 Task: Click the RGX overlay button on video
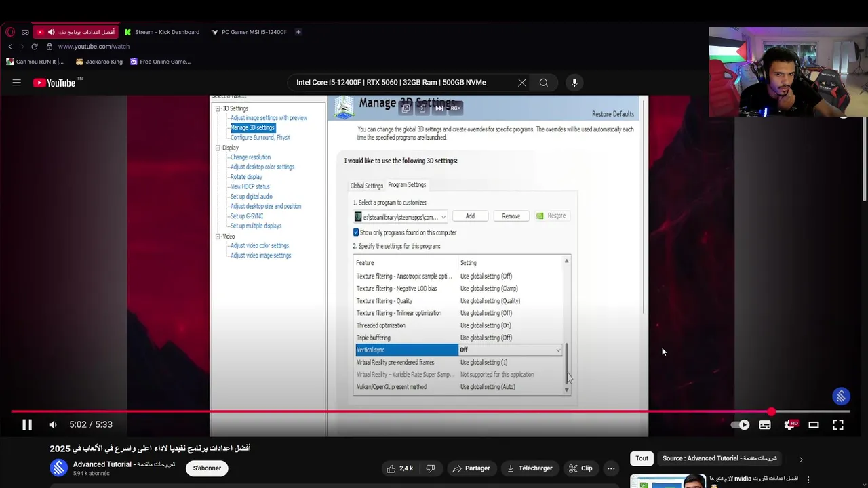pyautogui.click(x=455, y=108)
